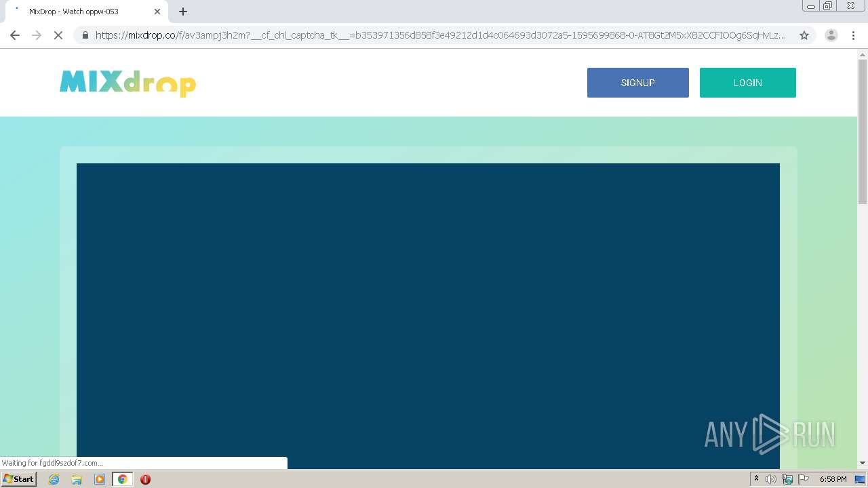The width and height of the screenshot is (868, 488).
Task: Click the browser forward arrow
Action: pyautogui.click(x=37, y=35)
